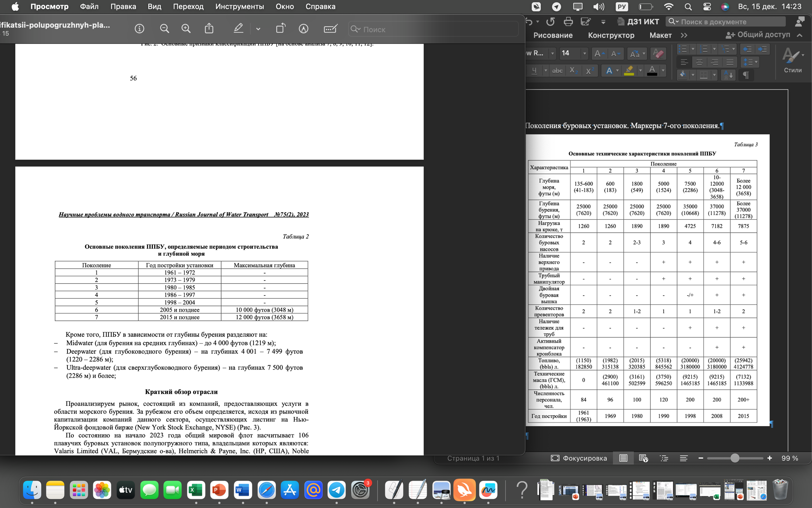Click the Share icon in Preview
The height and width of the screenshot is (508, 812).
pyautogui.click(x=209, y=28)
